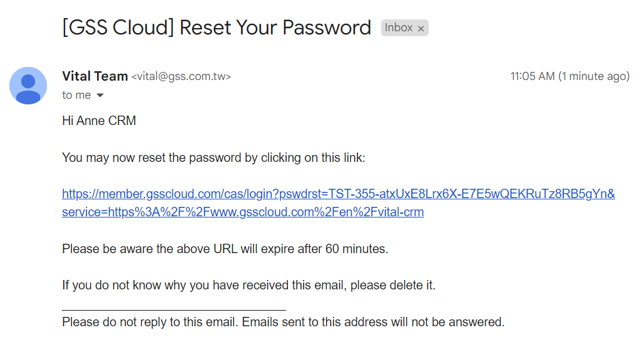
Task: Click the 11:05 AM timestamp
Action: pyautogui.click(x=533, y=76)
